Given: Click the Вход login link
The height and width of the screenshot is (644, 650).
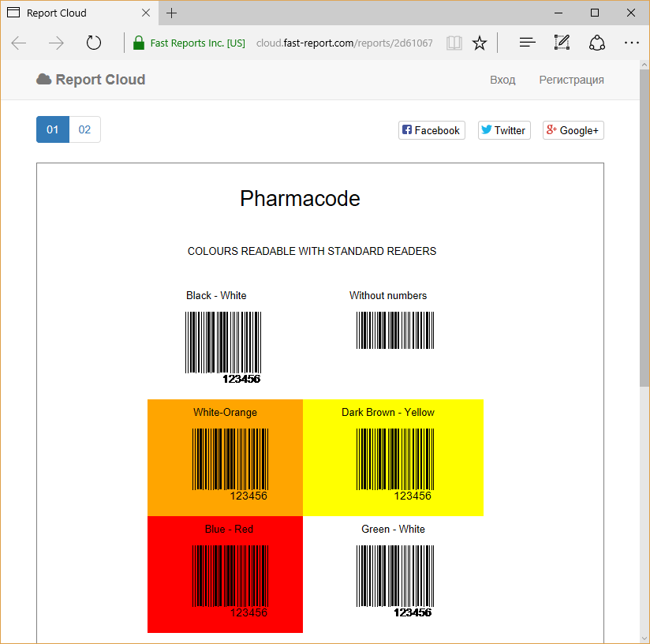Looking at the screenshot, I should click(x=502, y=80).
